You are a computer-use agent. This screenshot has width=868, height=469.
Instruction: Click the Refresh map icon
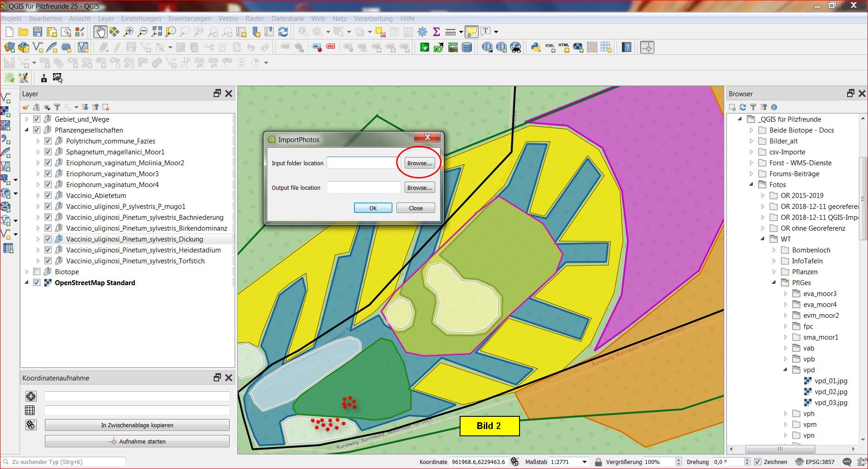283,32
